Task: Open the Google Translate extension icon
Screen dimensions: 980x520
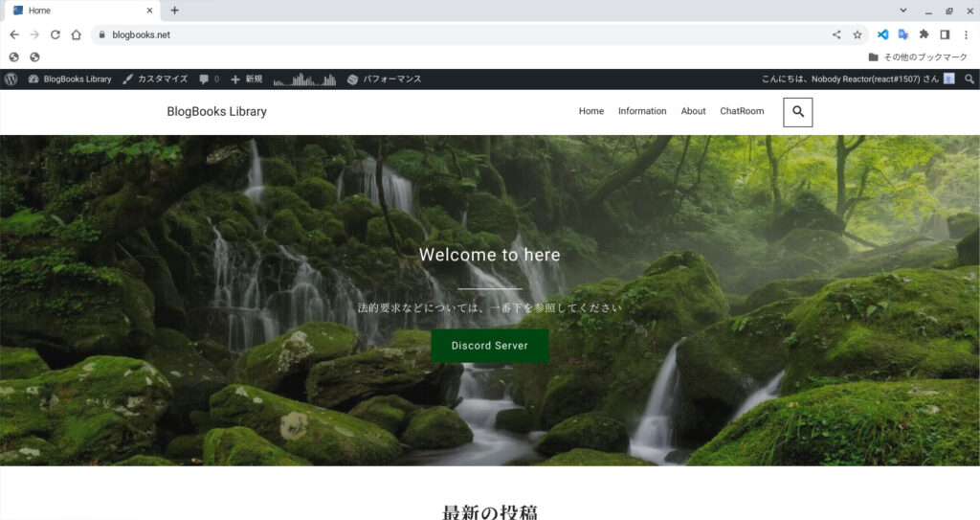Action: [x=902, y=34]
